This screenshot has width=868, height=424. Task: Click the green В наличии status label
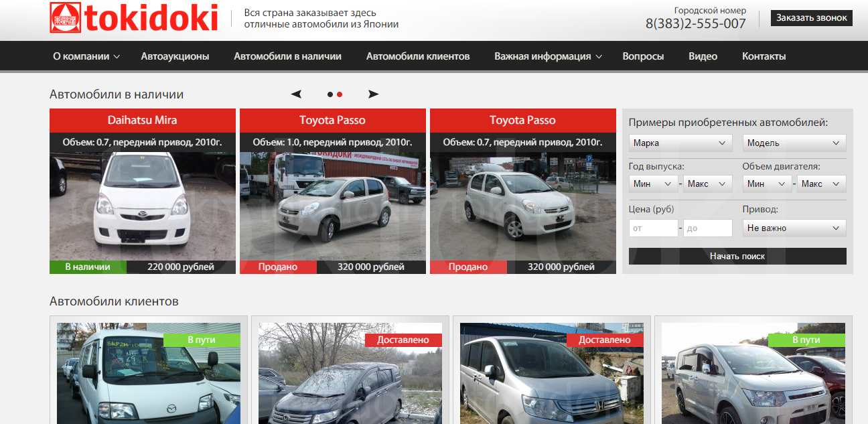pyautogui.click(x=88, y=267)
